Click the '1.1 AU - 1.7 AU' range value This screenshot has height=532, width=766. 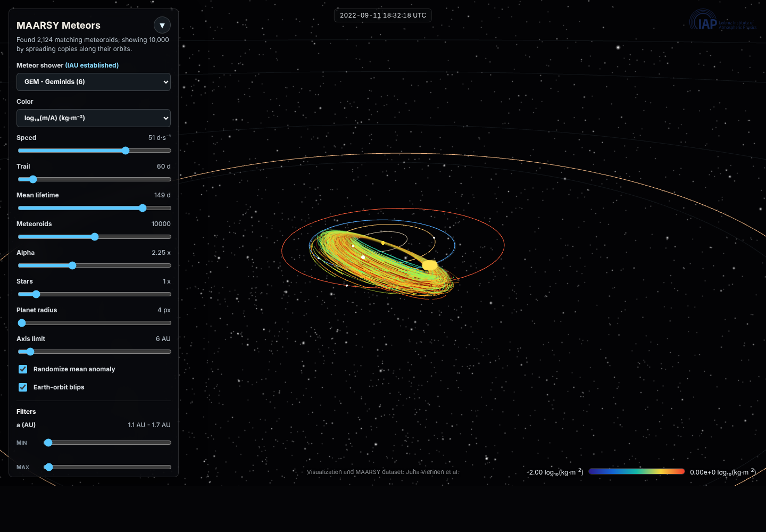149,425
